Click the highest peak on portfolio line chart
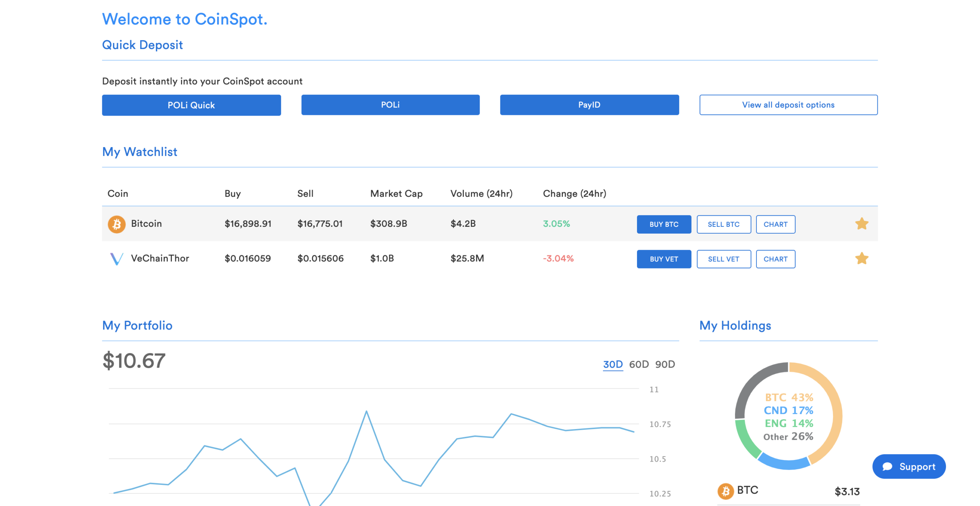This screenshot has width=980, height=506. (x=366, y=411)
